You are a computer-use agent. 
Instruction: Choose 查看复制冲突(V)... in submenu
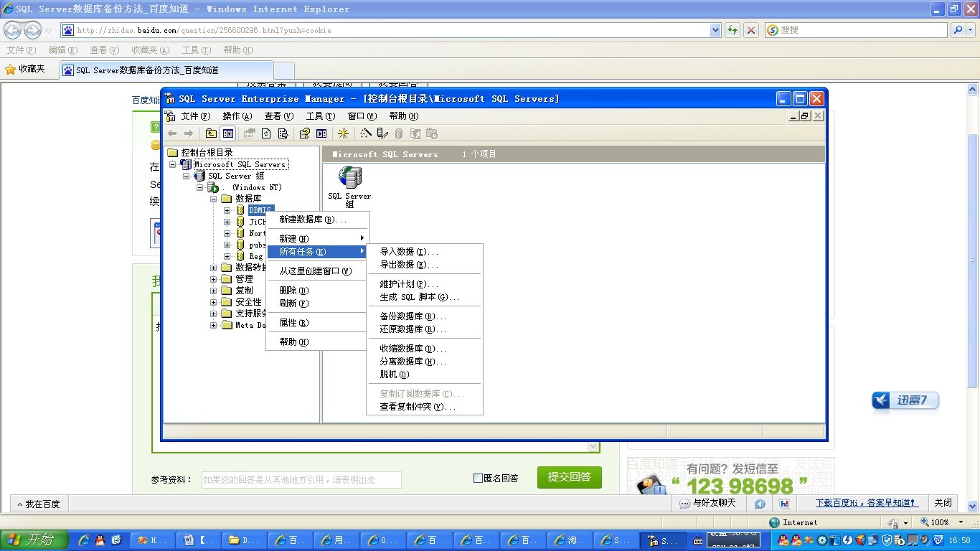click(425, 407)
